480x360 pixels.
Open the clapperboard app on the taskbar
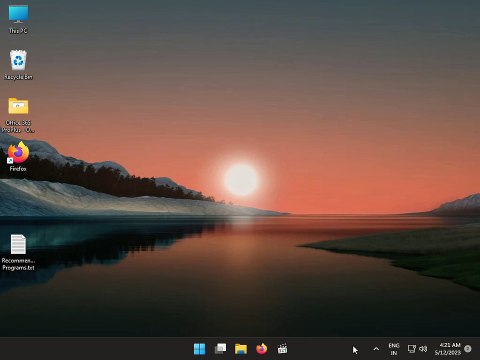pos(282,349)
